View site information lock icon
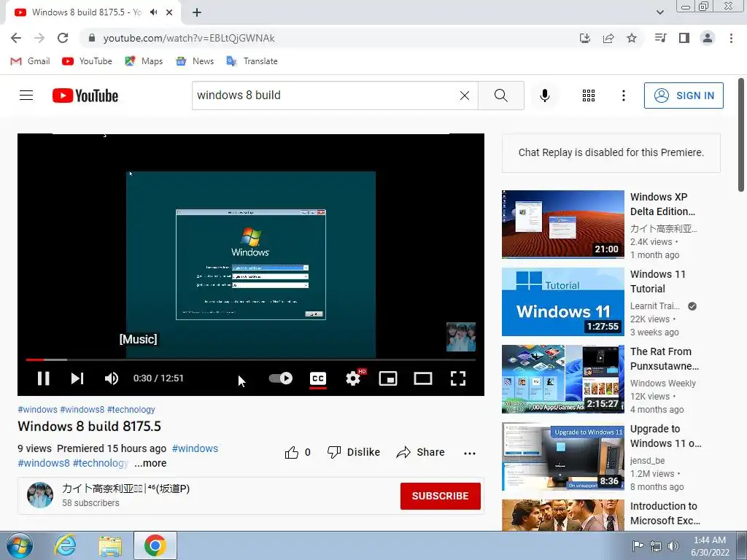 click(92, 38)
